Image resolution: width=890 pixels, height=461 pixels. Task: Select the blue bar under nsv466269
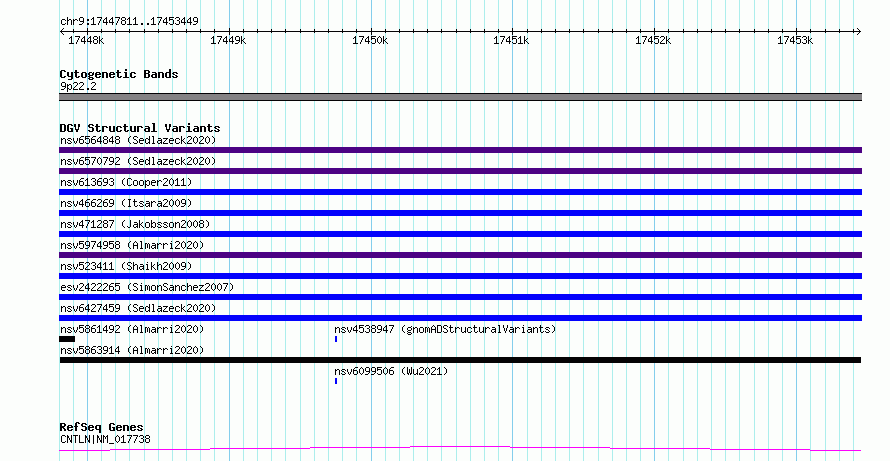point(460,213)
